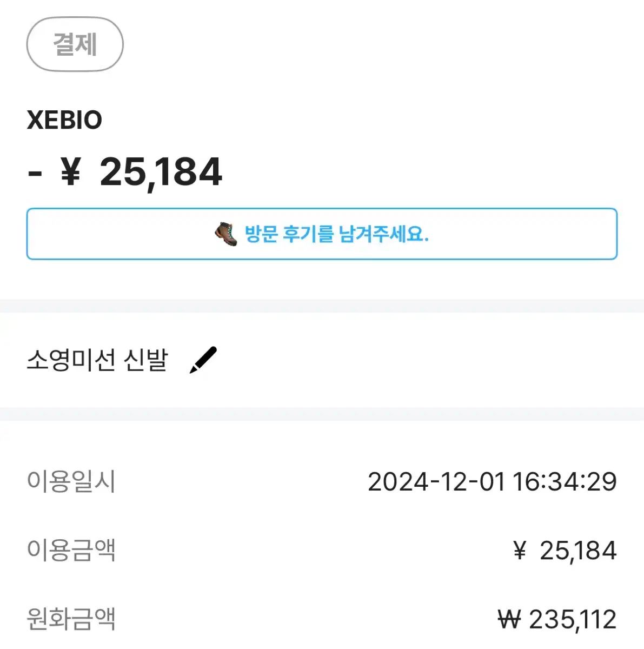The image size is (644, 649).
Task: Select the 235,112 won amount value
Action: click(x=573, y=619)
